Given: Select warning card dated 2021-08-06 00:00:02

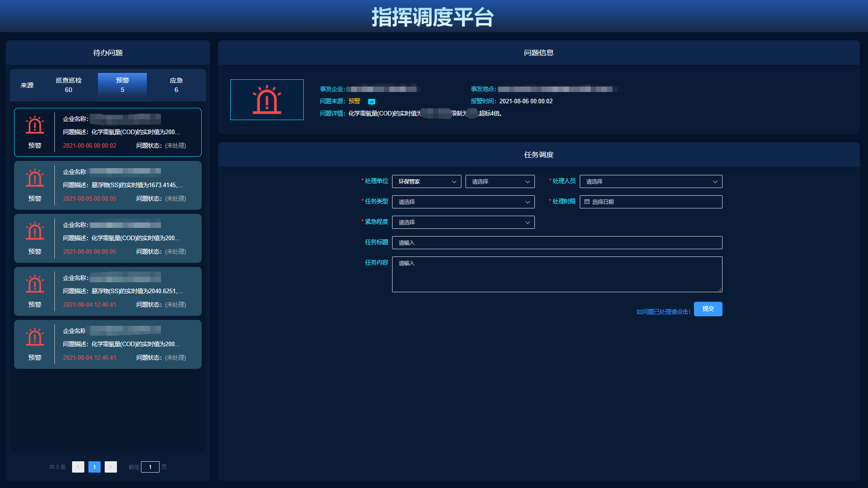Looking at the screenshot, I should pyautogui.click(x=108, y=132).
